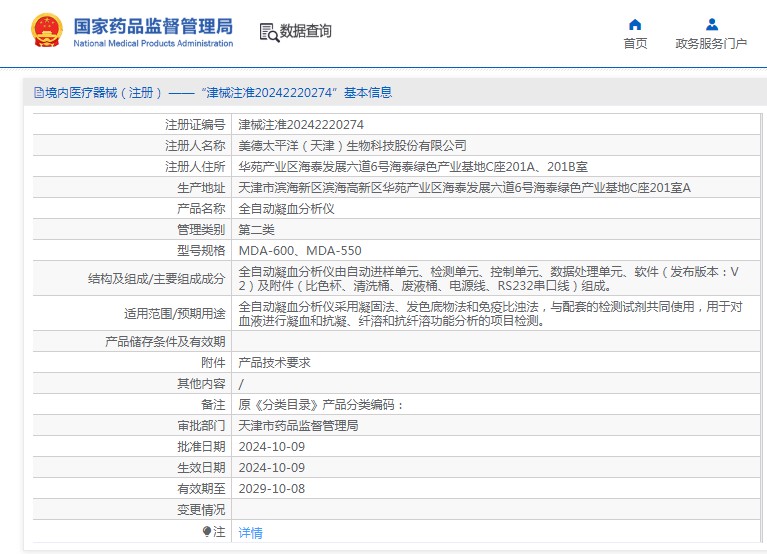The image size is (767, 554).
Task: Click the 批准日期 label
Action: pos(201,447)
